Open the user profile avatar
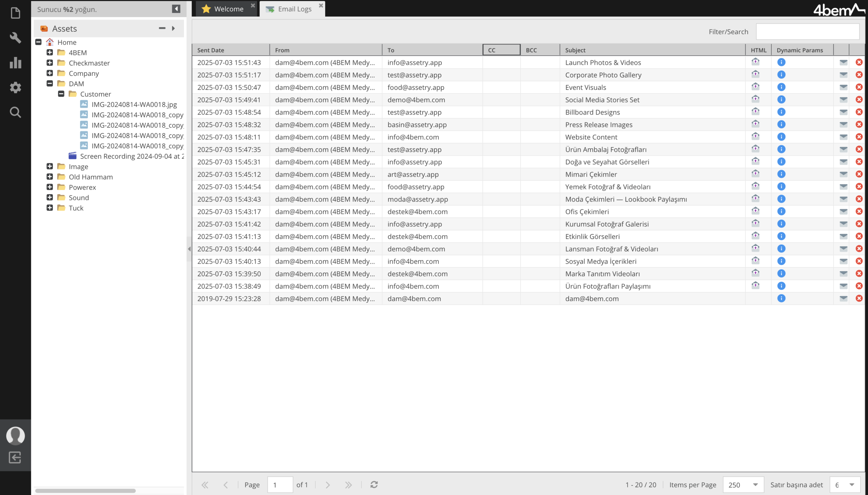868x495 pixels. pos(15,435)
